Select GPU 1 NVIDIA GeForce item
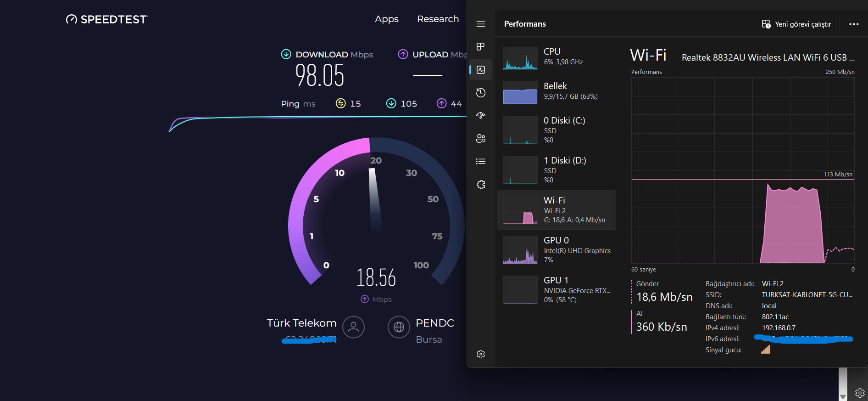868x401 pixels. [x=556, y=290]
